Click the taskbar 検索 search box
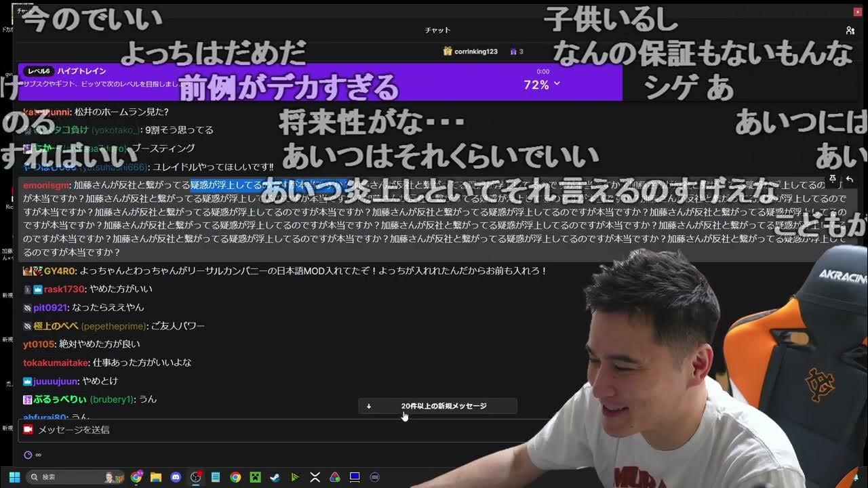The width and height of the screenshot is (868, 488). click(x=76, y=477)
